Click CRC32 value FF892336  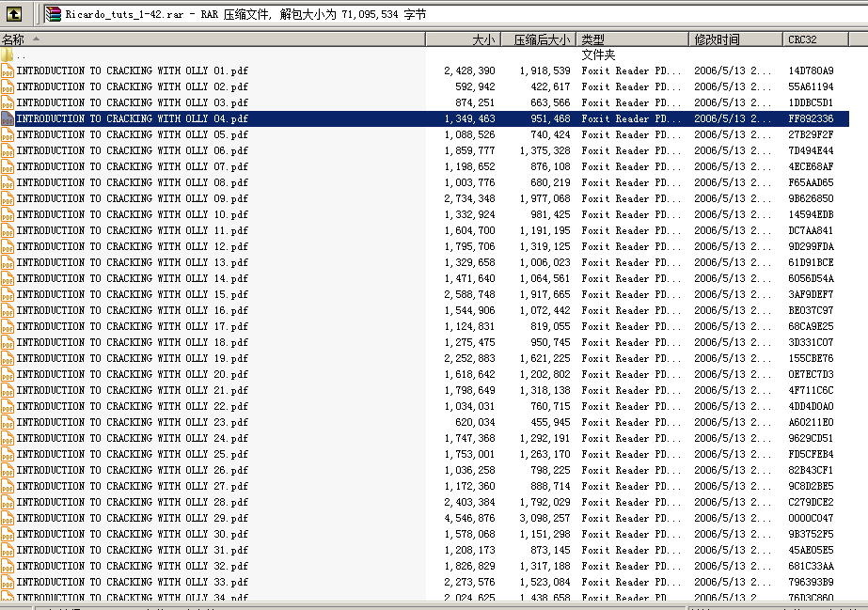(811, 119)
